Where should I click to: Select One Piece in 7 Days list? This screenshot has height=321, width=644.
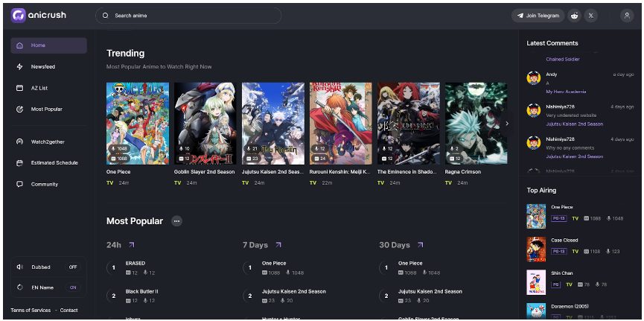pyautogui.click(x=274, y=263)
